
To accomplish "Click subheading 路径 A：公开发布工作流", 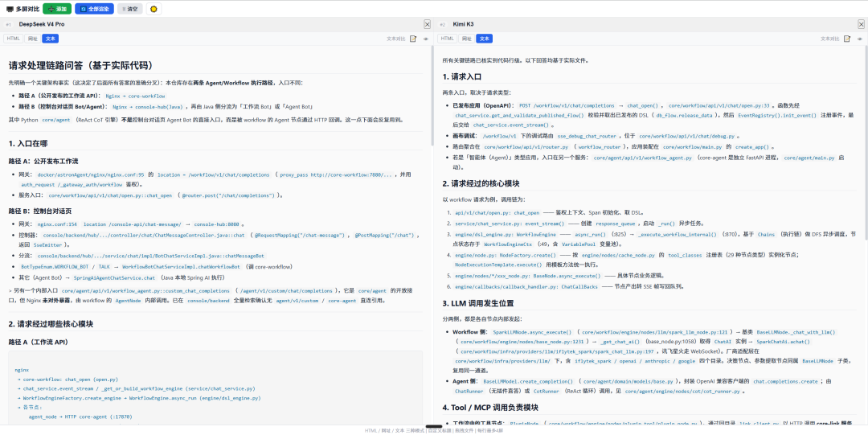I will click(x=43, y=162).
